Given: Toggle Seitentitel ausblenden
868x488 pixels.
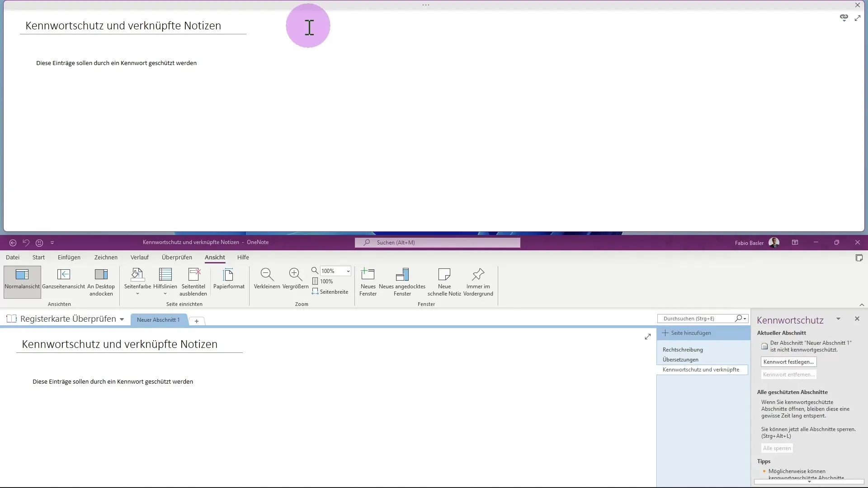Looking at the screenshot, I should [x=193, y=275].
